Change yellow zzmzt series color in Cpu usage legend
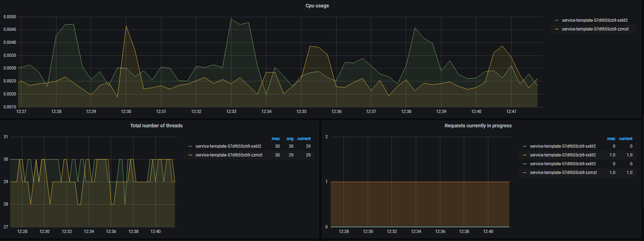Image resolution: width=644 pixels, height=241 pixels. (557, 29)
